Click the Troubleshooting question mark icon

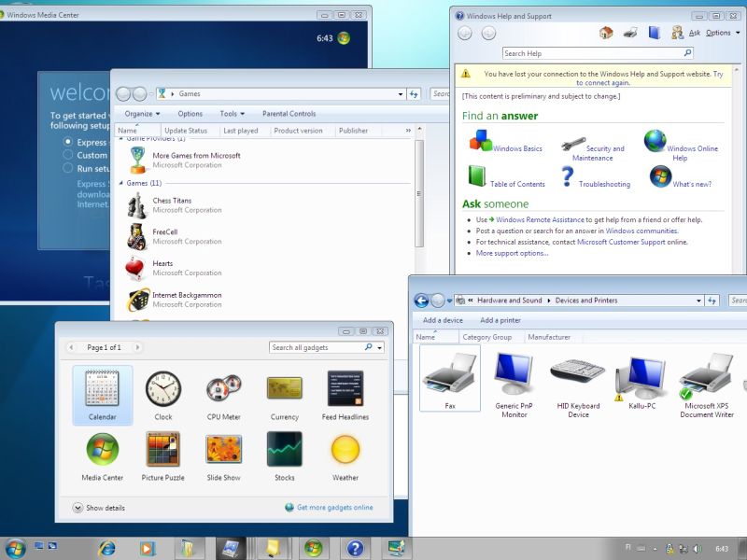pos(567,177)
